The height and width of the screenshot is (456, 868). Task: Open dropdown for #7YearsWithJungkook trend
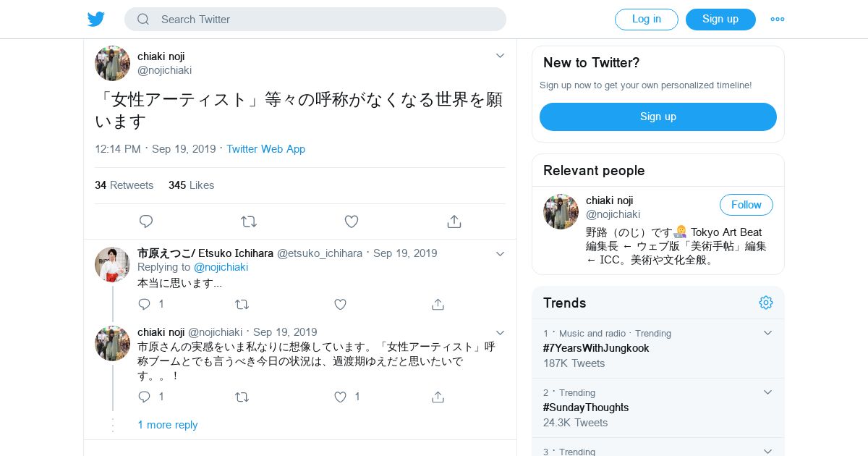[x=767, y=333]
